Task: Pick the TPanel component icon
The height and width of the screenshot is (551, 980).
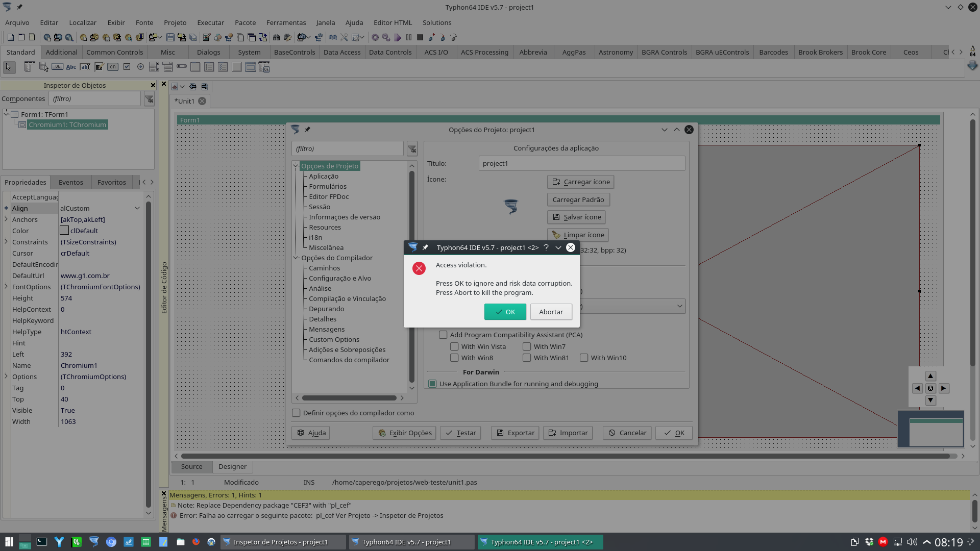Action: click(x=237, y=67)
